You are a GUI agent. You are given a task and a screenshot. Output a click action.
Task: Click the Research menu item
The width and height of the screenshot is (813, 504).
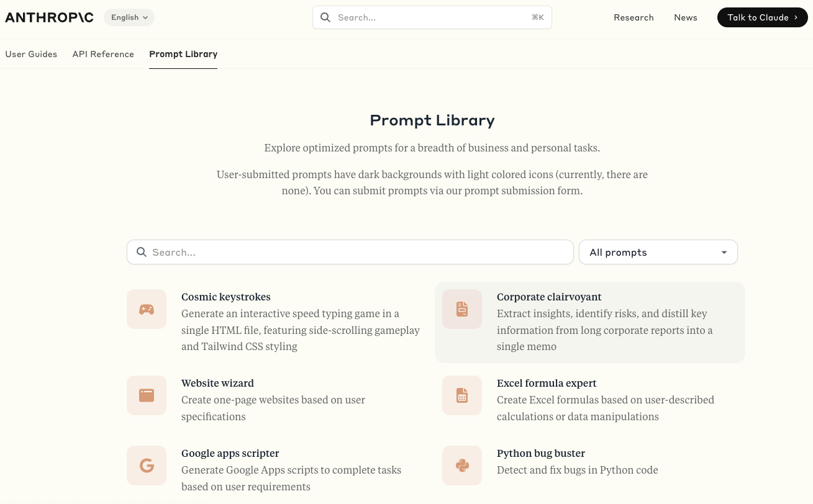point(634,17)
